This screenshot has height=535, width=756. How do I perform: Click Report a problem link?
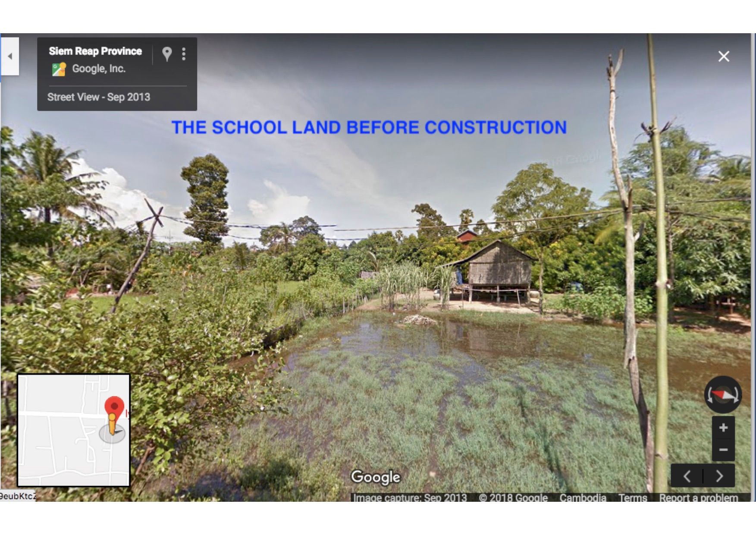click(x=698, y=498)
